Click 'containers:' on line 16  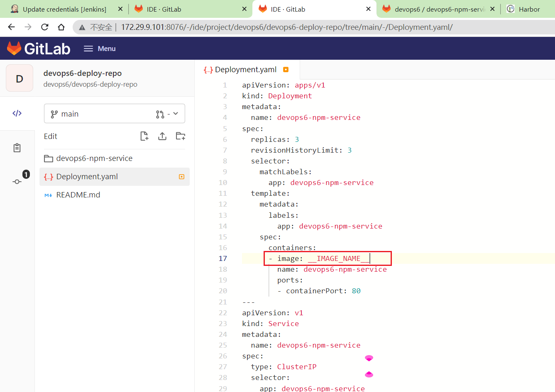pyautogui.click(x=292, y=248)
